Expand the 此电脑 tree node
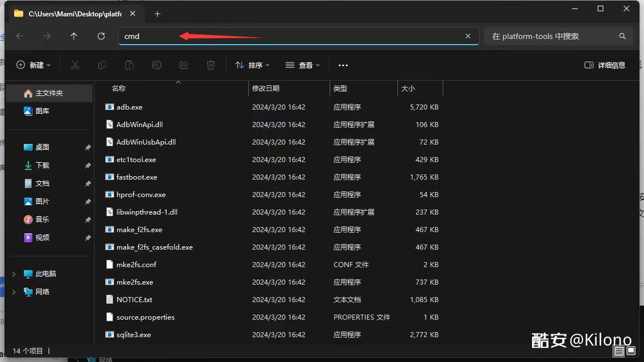This screenshot has width=644, height=362. (x=14, y=274)
